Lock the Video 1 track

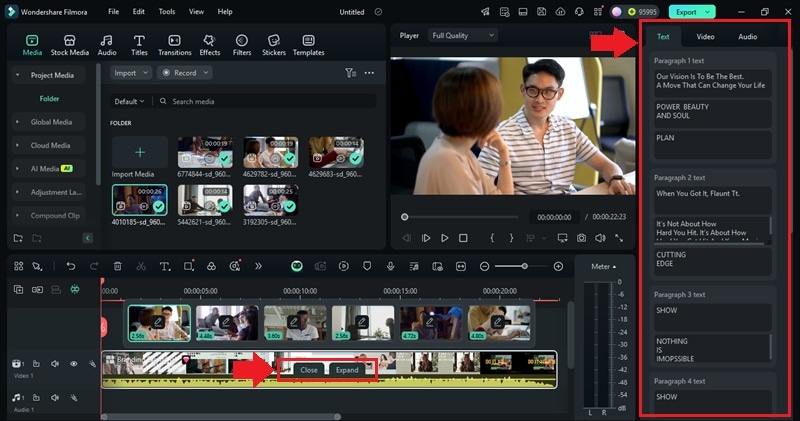click(x=36, y=364)
